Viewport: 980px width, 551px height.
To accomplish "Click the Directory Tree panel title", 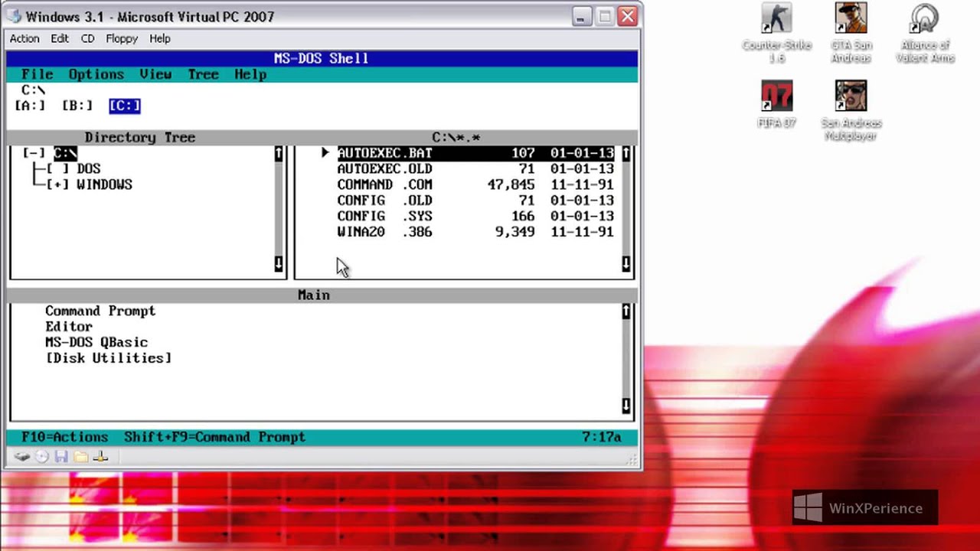I will [x=140, y=137].
